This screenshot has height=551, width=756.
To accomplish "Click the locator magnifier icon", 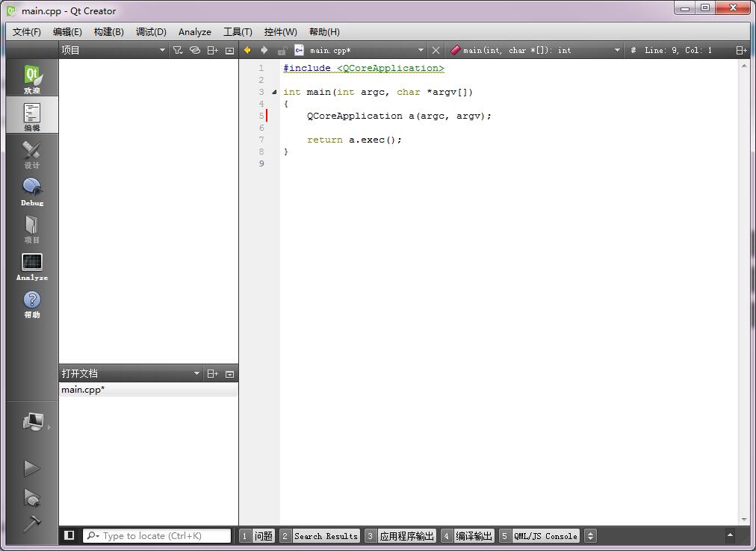I will pyautogui.click(x=92, y=535).
